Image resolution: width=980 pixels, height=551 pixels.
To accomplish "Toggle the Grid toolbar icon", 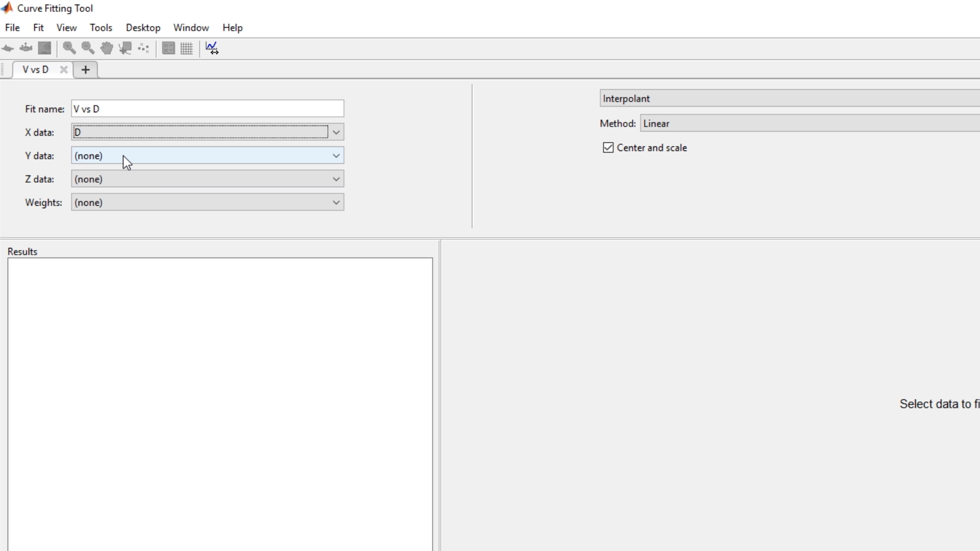I will [187, 48].
